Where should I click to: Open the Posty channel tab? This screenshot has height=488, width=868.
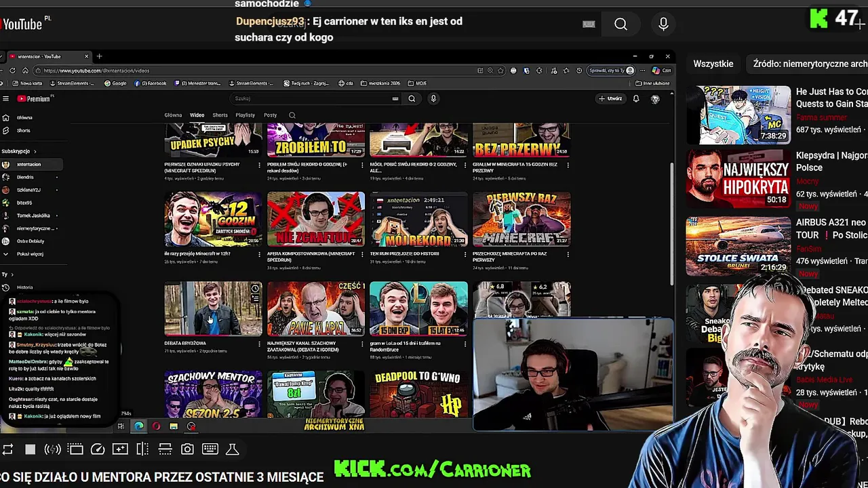pos(270,115)
